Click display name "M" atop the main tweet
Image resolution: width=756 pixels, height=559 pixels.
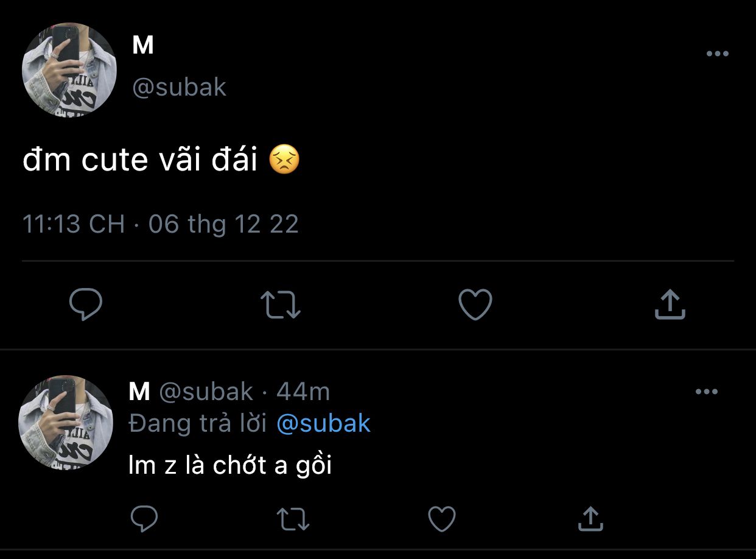142,46
